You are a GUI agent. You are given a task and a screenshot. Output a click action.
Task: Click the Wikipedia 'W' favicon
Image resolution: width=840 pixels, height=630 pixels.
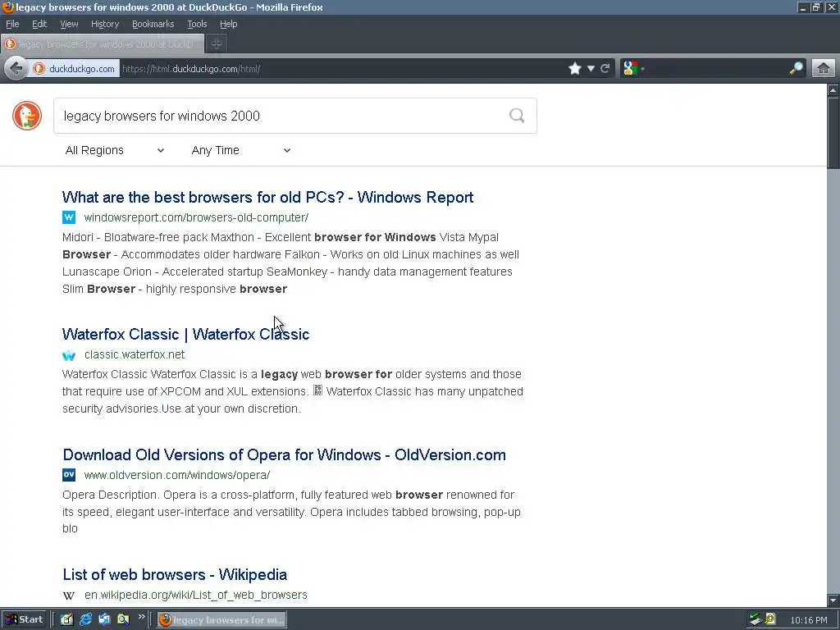point(69,596)
